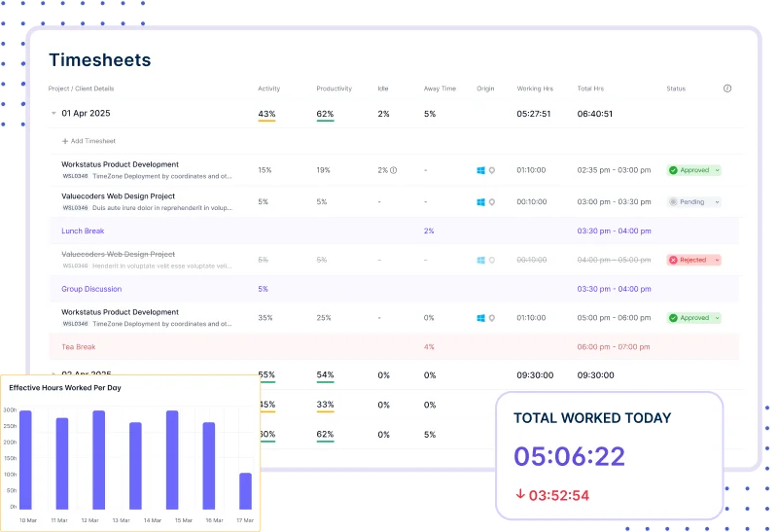Collapse the 01 Apr 2025 date group
Viewport: 778px width, 532px height.
click(53, 114)
